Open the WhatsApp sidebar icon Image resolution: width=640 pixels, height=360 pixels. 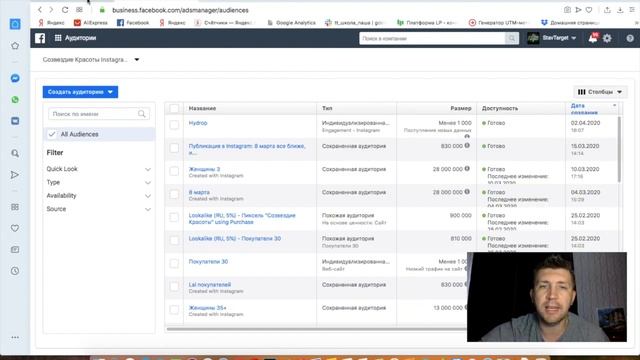[15, 100]
